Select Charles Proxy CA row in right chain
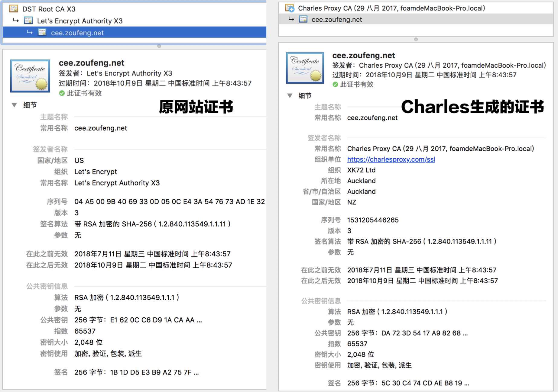 pyautogui.click(x=416, y=8)
